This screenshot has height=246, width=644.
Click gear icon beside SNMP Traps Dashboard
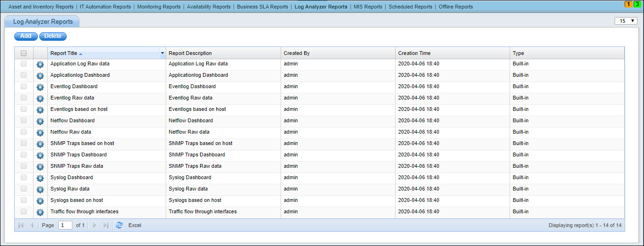[x=40, y=155]
